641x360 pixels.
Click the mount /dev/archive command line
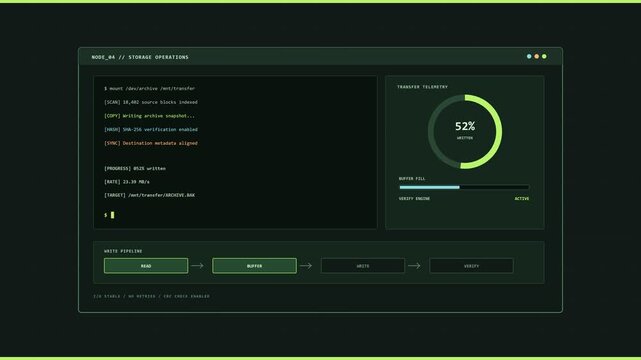150,88
